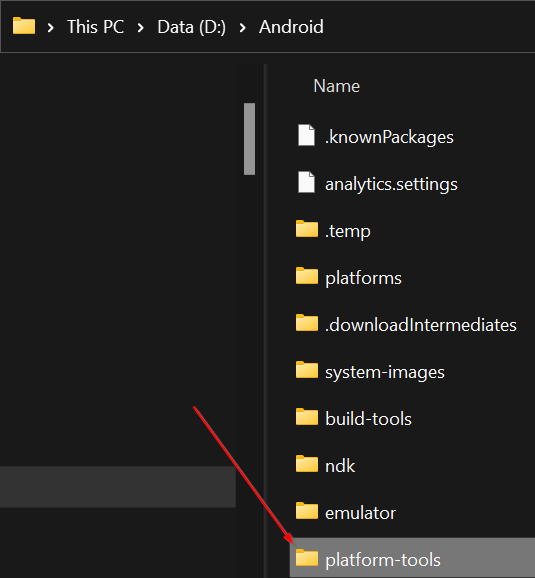
Task: Click the folder icon in address bar
Action: click(24, 26)
